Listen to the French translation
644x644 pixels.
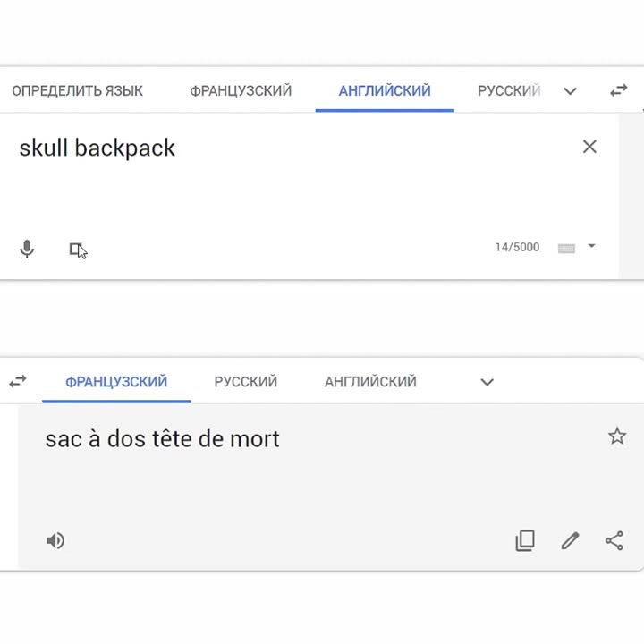click(x=55, y=540)
